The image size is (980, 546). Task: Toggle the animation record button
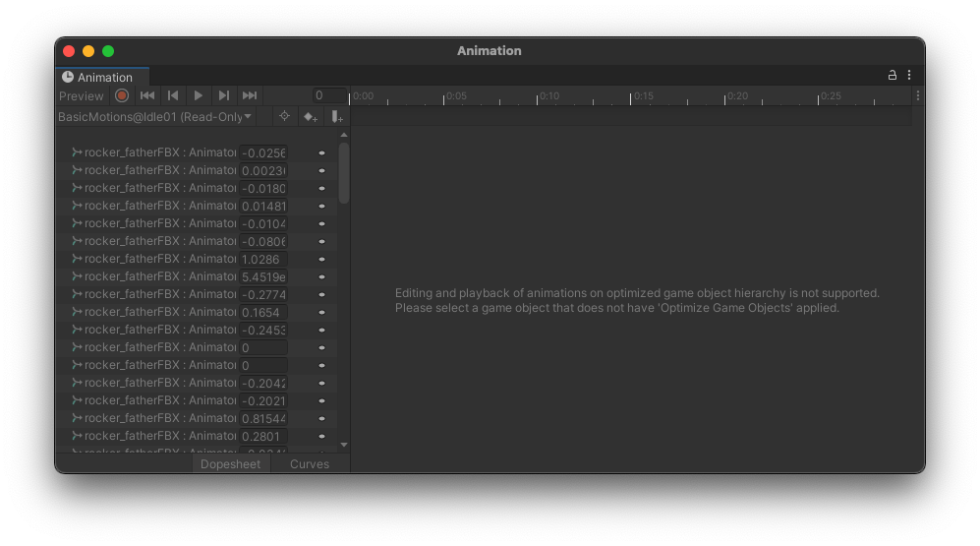[x=122, y=95]
